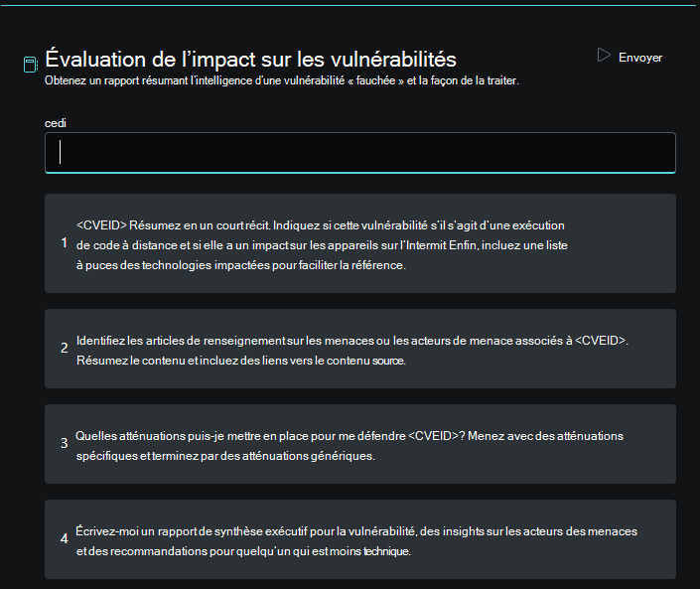The width and height of the screenshot is (700, 589).
Task: Click the title Évaluation de l'impact sur les vulnérabilités
Action: 250,59
